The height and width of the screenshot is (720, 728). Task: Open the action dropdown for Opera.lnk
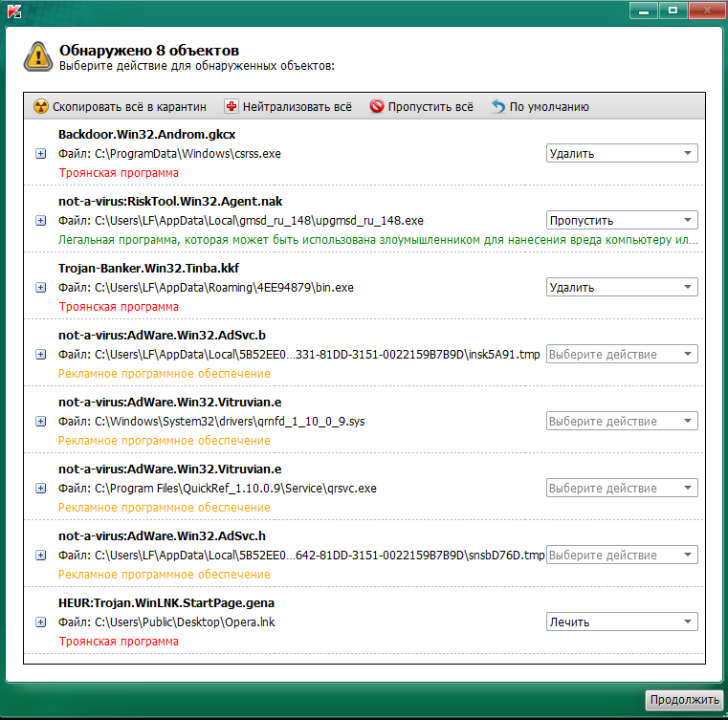pos(621,622)
